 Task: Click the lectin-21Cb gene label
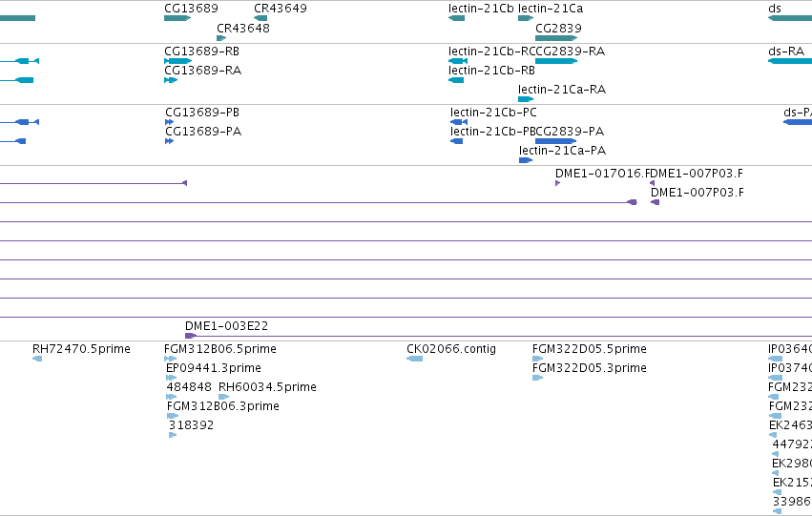(x=481, y=9)
